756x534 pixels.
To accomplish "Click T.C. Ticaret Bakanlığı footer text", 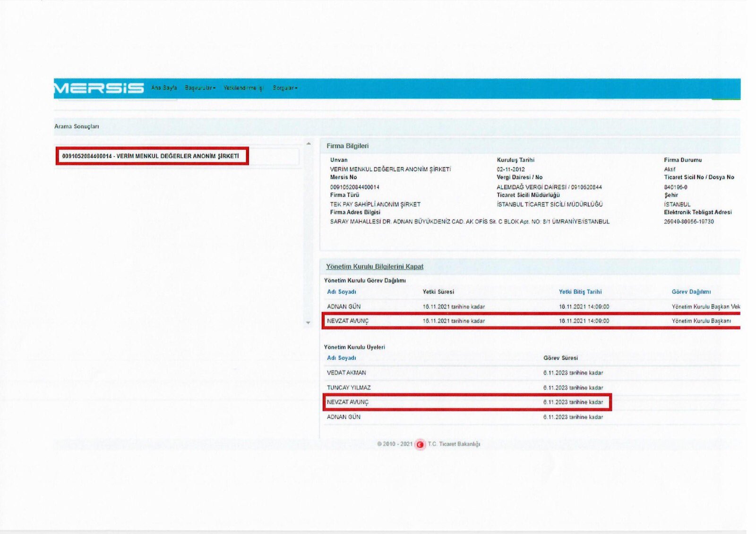I will [x=454, y=444].
